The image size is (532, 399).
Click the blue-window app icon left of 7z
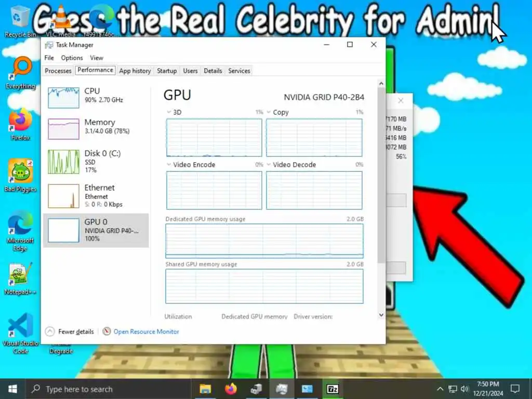307,389
